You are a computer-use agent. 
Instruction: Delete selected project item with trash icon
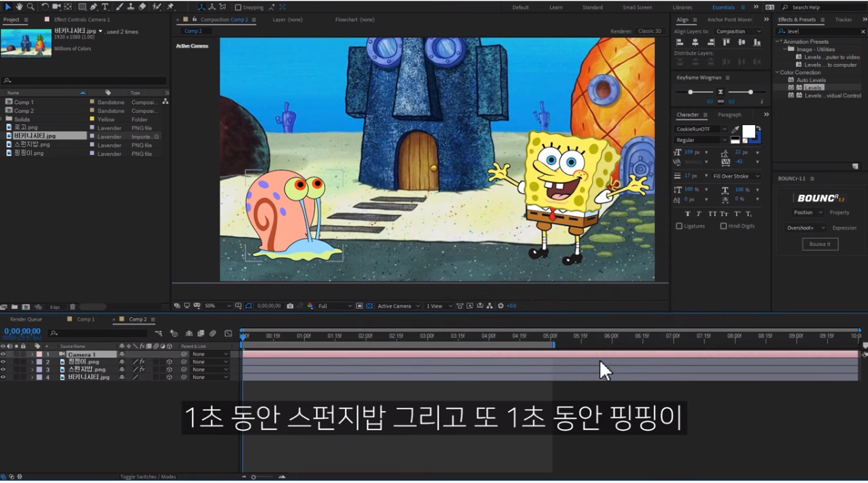(73, 306)
